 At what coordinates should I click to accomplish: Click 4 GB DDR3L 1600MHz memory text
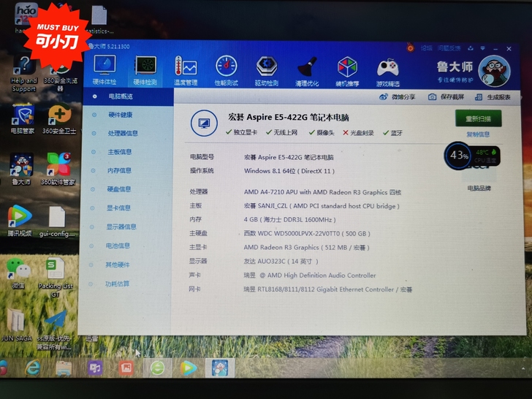[289, 220]
